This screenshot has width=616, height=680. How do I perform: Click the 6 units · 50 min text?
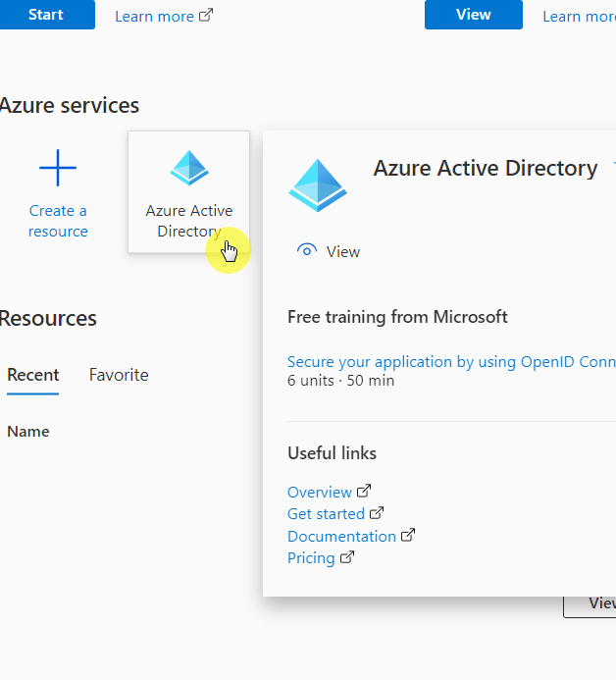[340, 381]
